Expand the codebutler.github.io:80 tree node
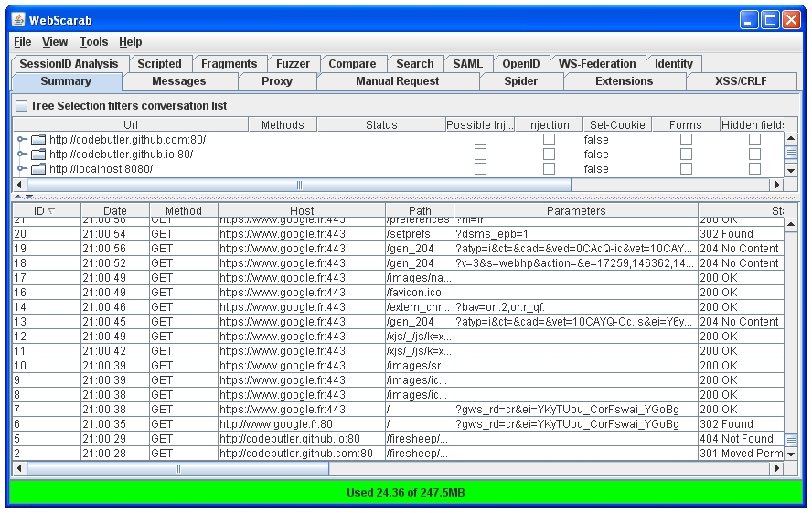The image size is (812, 513). point(21,155)
